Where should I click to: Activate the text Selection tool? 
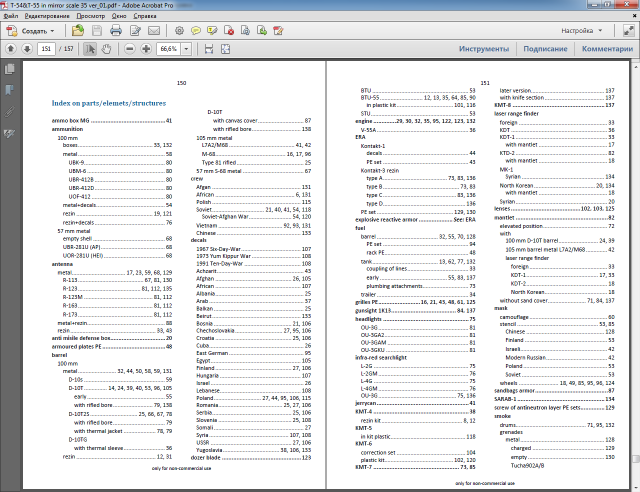[91, 48]
